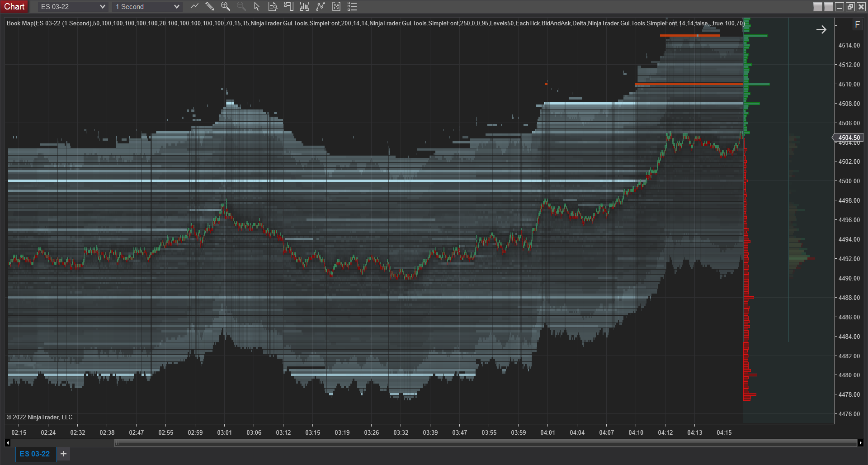Click the 4480.00 price axis label

pos(849,375)
